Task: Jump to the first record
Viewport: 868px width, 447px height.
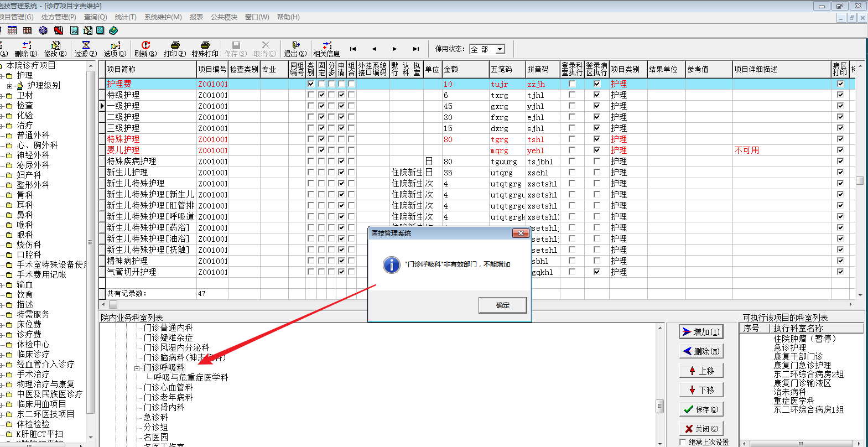Action: pyautogui.click(x=353, y=49)
